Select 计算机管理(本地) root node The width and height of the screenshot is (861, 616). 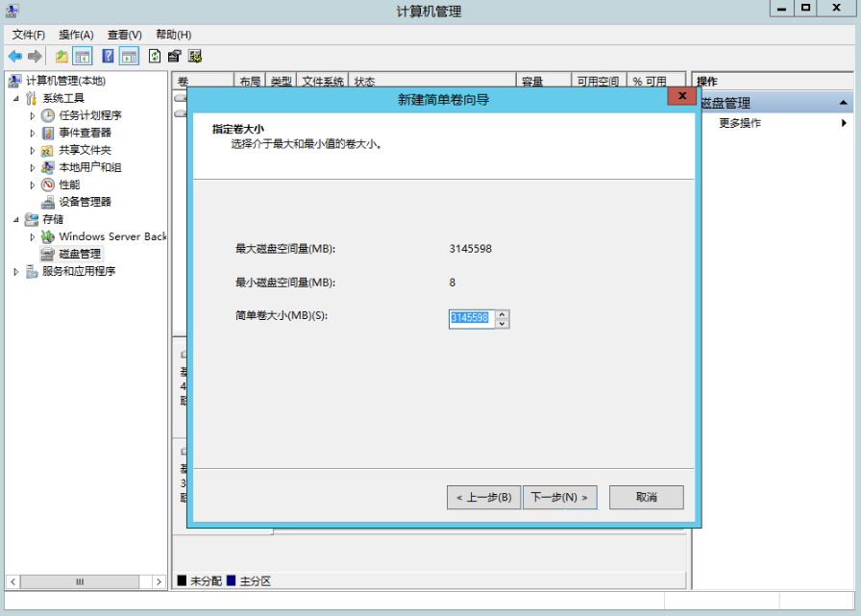[x=66, y=81]
